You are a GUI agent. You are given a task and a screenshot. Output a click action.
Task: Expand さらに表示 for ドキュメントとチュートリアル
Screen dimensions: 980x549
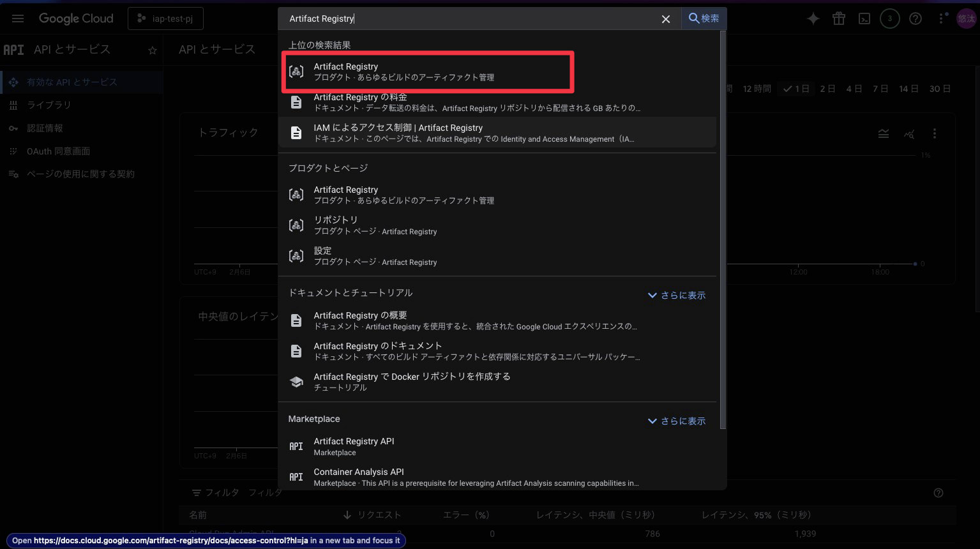point(677,296)
